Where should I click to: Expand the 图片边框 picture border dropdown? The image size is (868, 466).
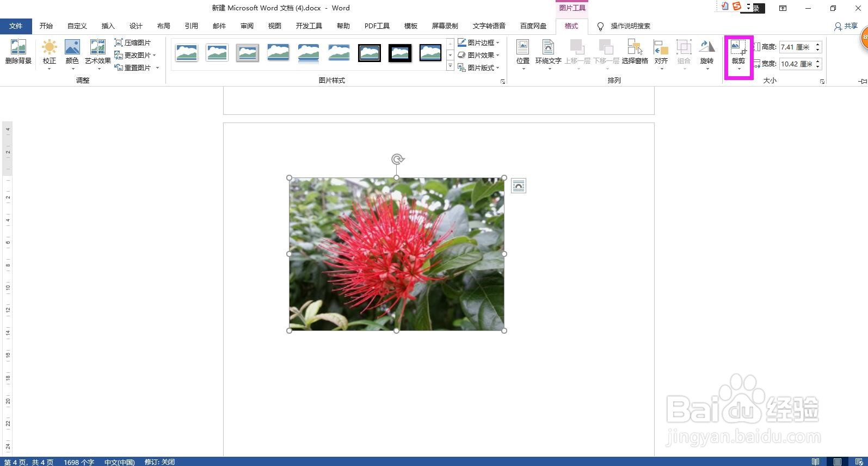point(497,42)
